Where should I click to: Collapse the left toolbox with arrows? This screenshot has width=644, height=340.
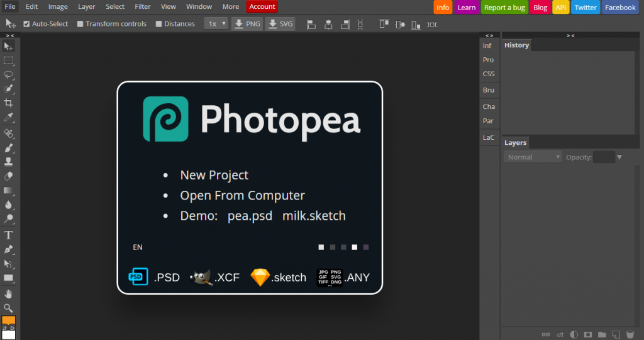pos(10,36)
